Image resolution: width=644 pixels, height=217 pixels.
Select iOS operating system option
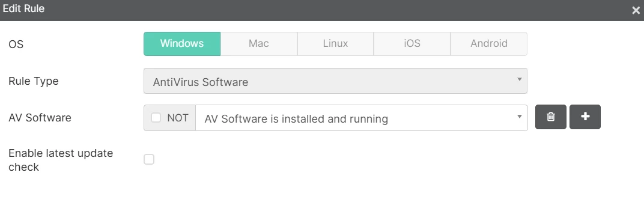(412, 43)
